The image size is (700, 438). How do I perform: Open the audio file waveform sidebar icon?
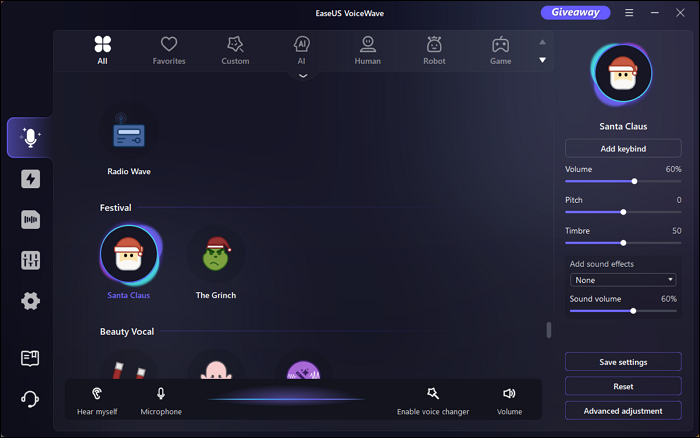pos(30,220)
